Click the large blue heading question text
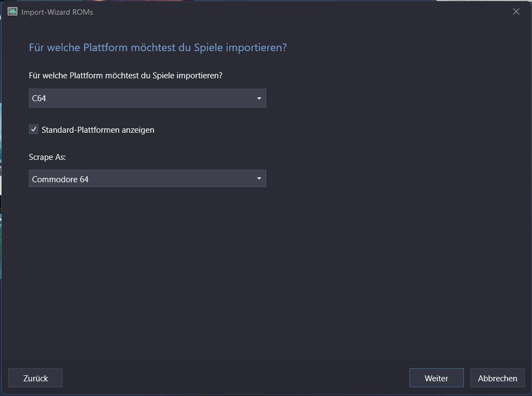The width and height of the screenshot is (532, 396). point(157,47)
